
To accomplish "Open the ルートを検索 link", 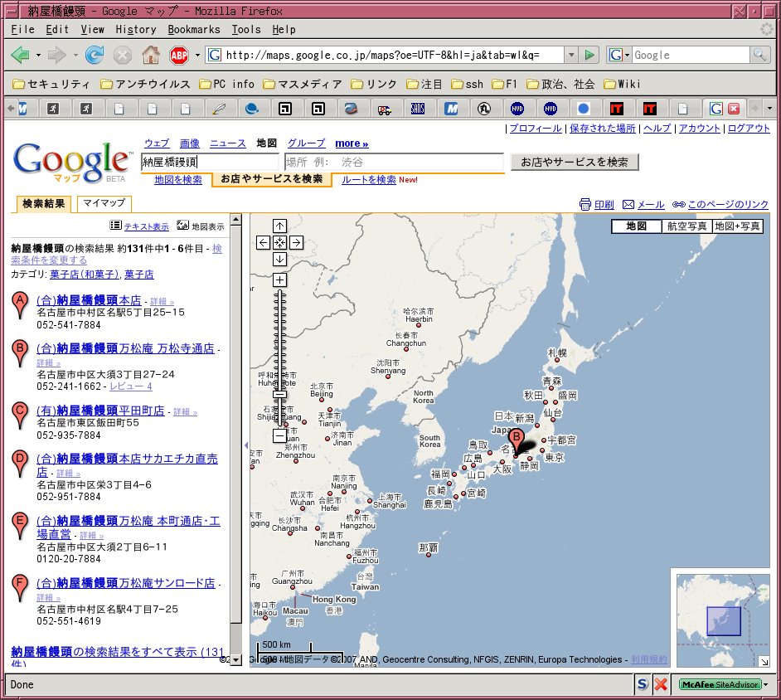I will pyautogui.click(x=369, y=180).
